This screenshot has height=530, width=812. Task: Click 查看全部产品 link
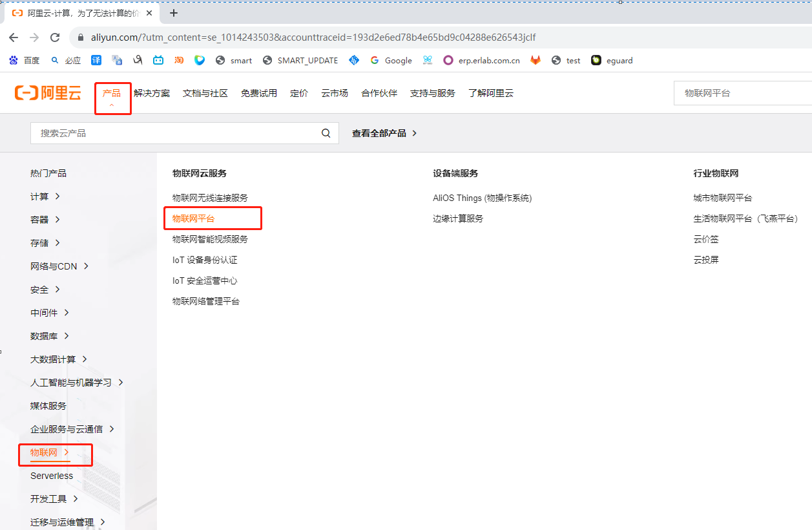[x=384, y=133]
